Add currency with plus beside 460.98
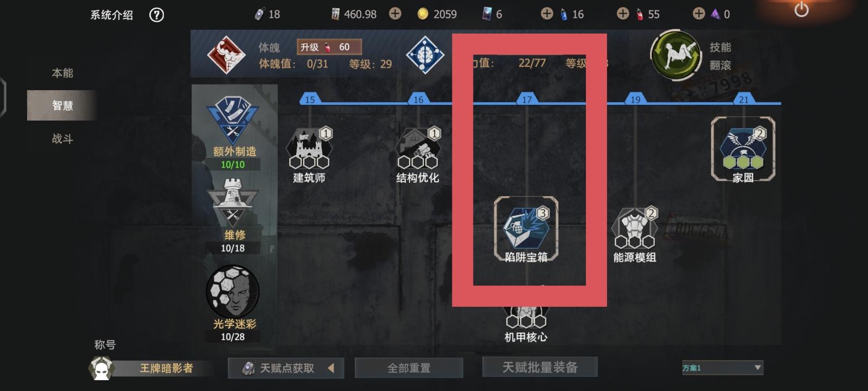This screenshot has width=868, height=391. 395,14
